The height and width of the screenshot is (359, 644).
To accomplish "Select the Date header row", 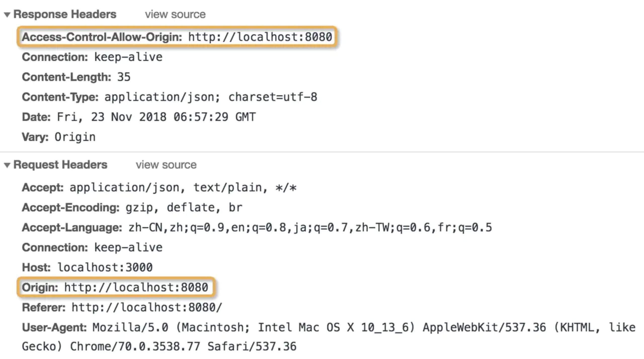I will pos(139,117).
